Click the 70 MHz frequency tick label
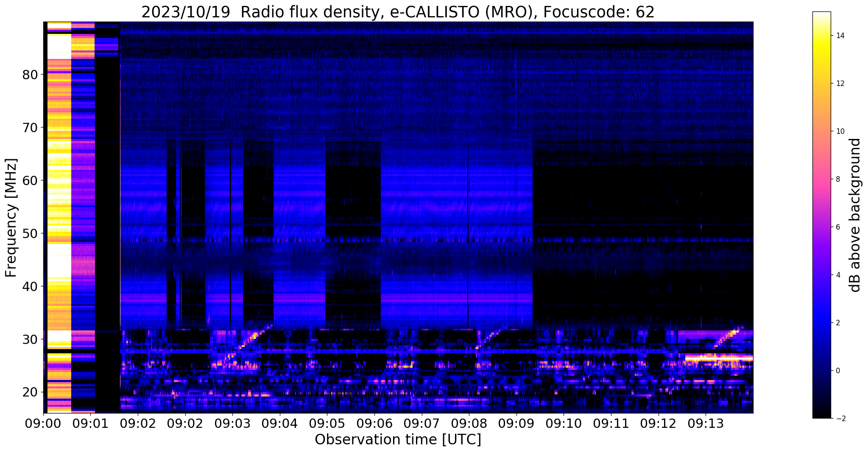868x452 pixels. pyautogui.click(x=30, y=128)
